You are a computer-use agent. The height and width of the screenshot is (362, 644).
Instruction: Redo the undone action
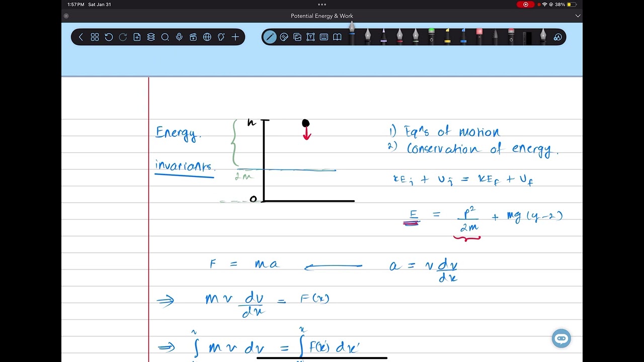pos(123,37)
